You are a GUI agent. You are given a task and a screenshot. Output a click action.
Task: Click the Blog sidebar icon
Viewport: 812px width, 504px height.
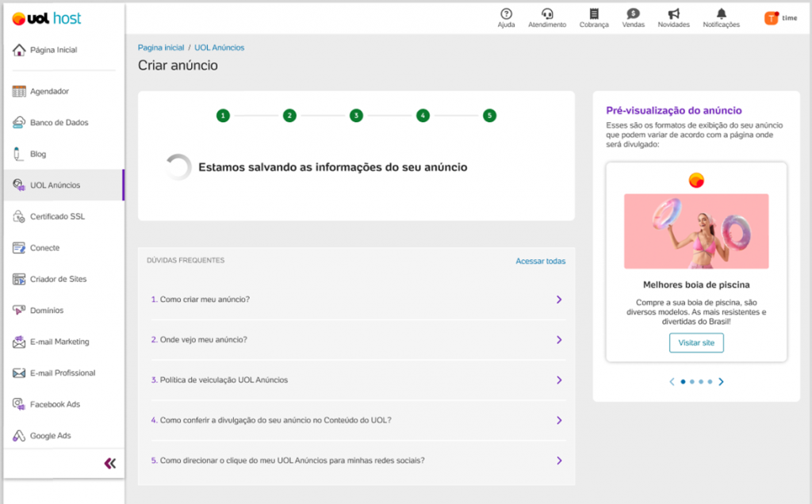[x=18, y=154]
